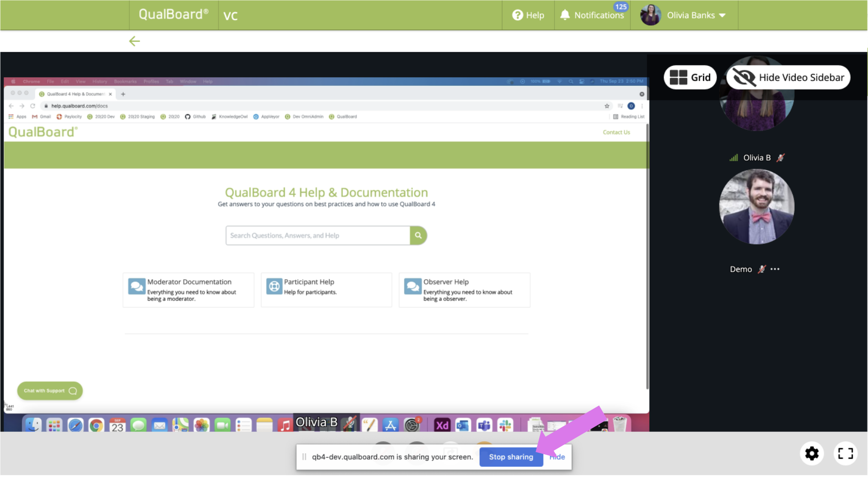This screenshot has width=868, height=477.
Task: Open Safari from the shared dock
Action: [x=75, y=424]
